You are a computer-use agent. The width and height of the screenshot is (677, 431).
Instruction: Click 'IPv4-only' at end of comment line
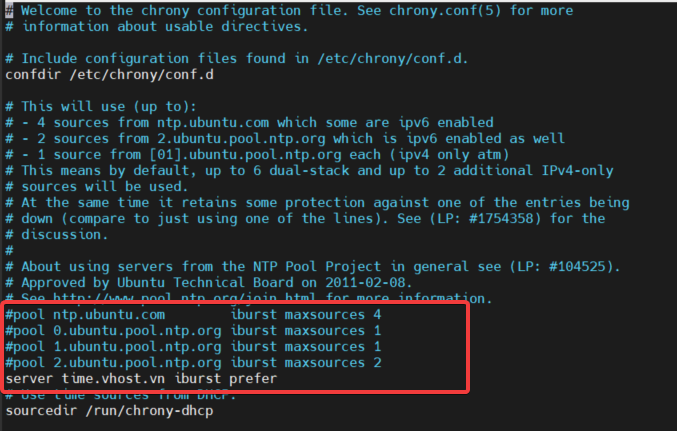(x=577, y=171)
